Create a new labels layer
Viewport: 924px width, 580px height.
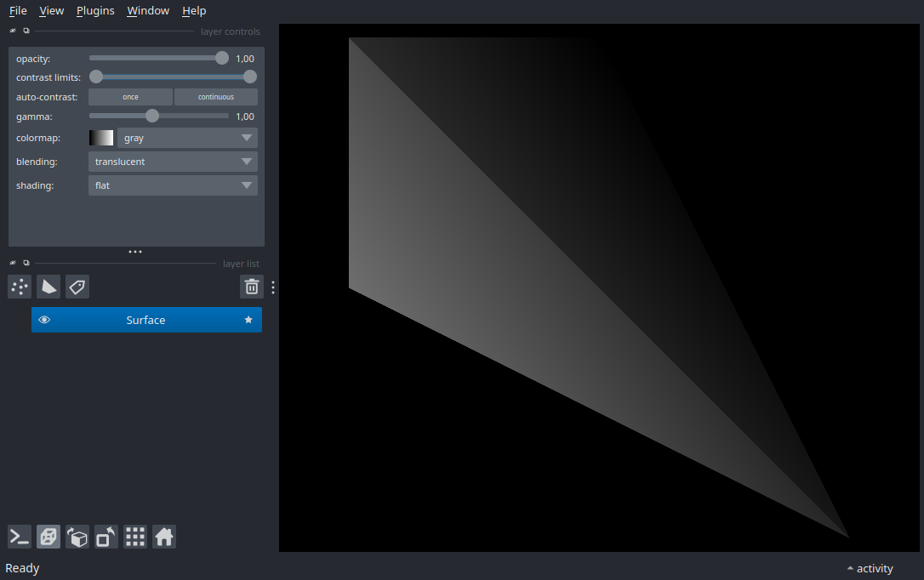click(77, 287)
